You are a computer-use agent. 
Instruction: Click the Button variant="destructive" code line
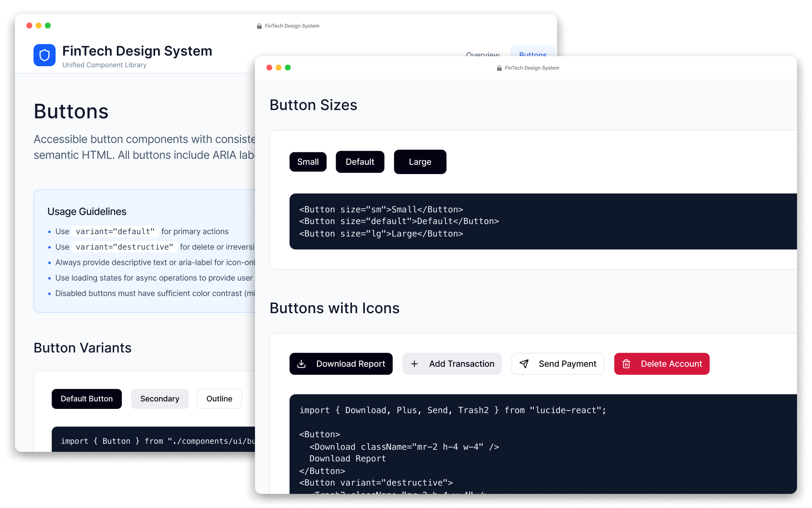pyautogui.click(x=376, y=483)
